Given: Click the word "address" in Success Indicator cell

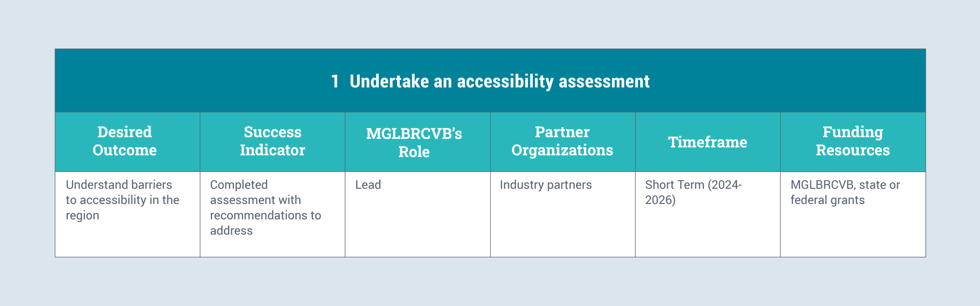Looking at the screenshot, I should click(x=231, y=231).
